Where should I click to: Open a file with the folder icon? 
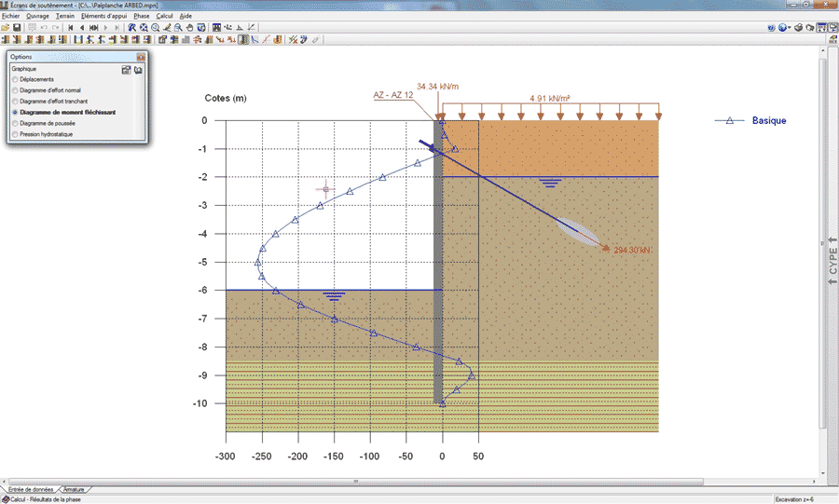(x=5, y=27)
